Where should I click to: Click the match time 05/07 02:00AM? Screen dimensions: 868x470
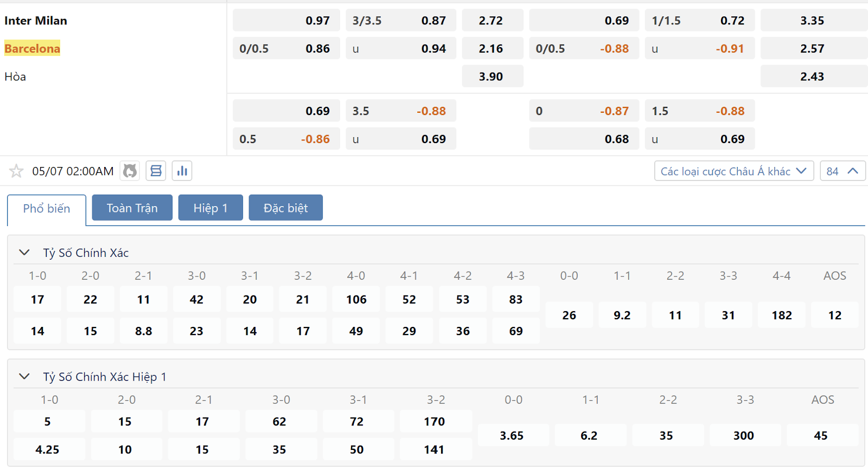pos(73,171)
